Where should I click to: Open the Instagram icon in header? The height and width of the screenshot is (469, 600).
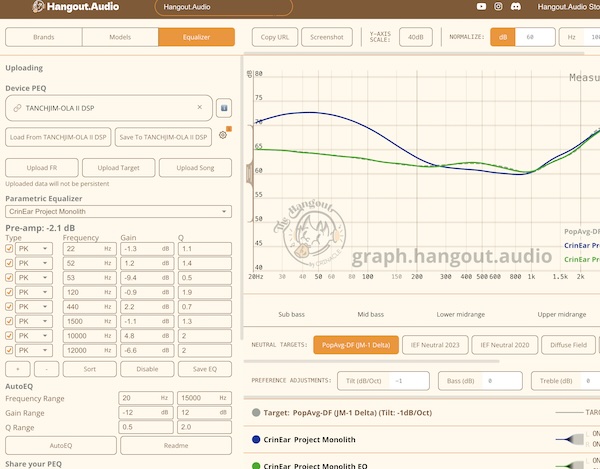coord(498,7)
